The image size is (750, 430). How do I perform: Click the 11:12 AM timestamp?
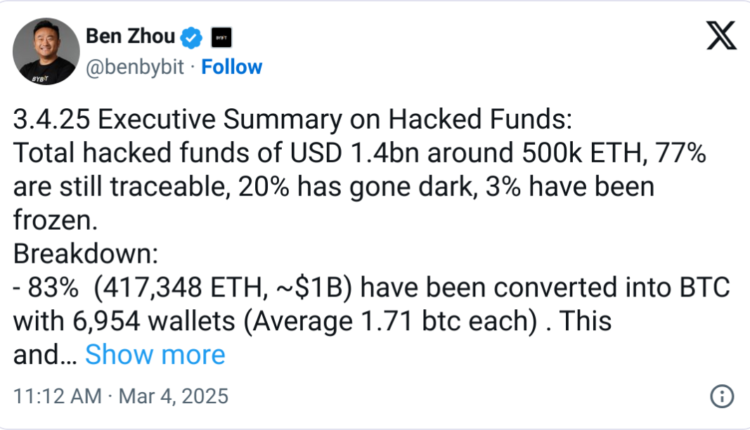click(55, 396)
